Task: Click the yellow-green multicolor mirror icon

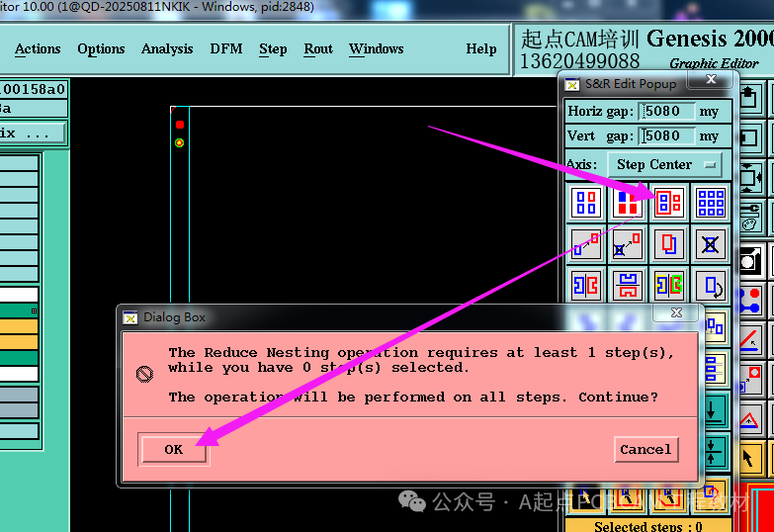Action: (669, 285)
